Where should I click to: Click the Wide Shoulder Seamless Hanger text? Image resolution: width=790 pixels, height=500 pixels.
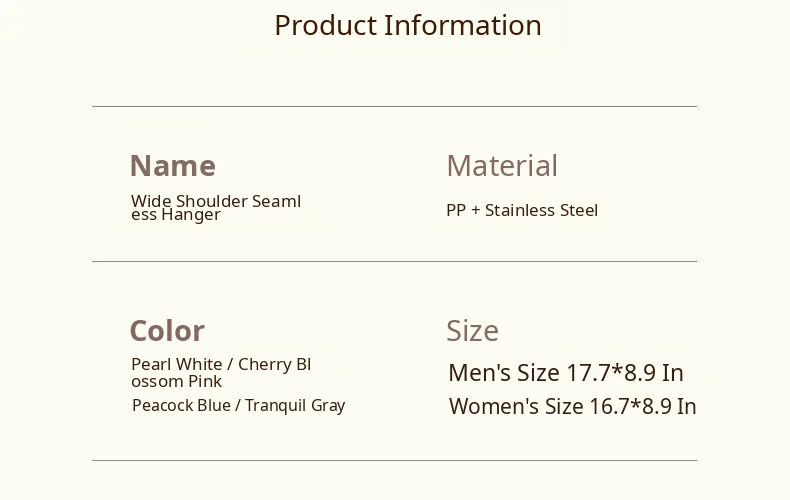[x=215, y=207]
